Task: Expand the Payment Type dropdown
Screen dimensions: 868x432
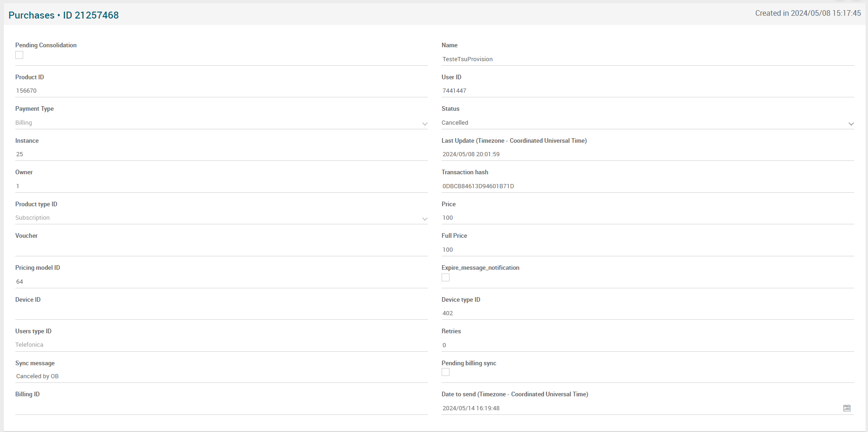Action: tap(221, 123)
